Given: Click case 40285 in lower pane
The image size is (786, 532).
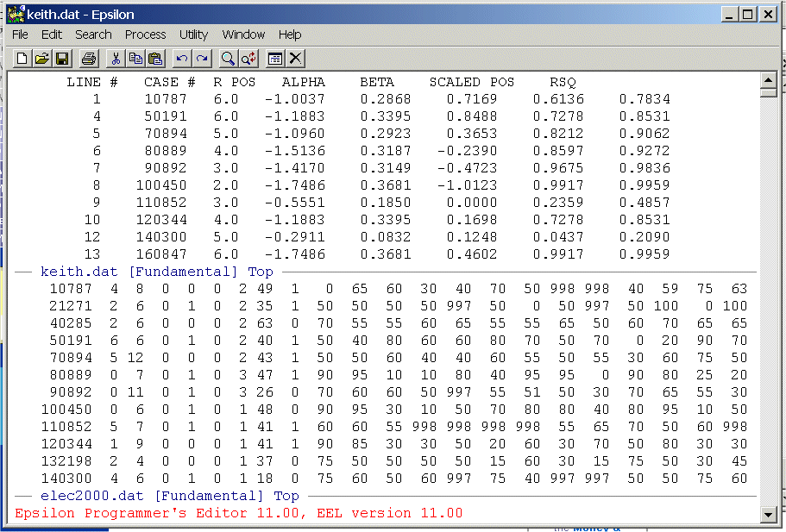Looking at the screenshot, I should tap(71, 323).
